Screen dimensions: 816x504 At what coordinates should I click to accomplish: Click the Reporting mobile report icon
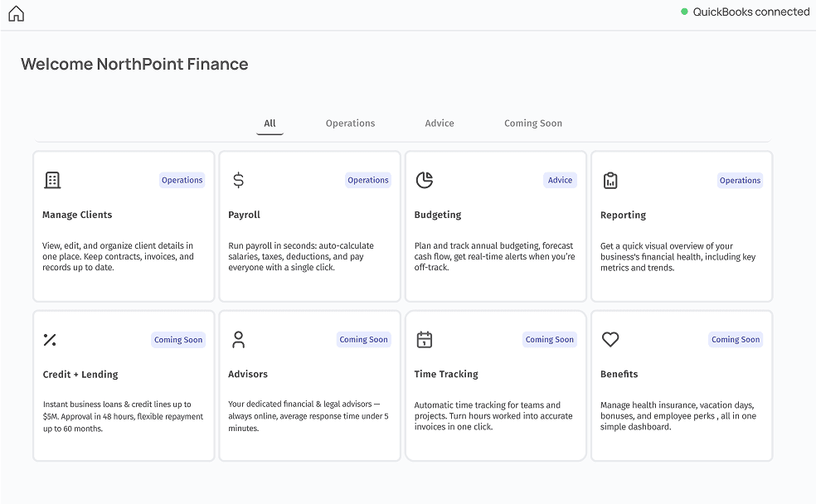point(609,180)
